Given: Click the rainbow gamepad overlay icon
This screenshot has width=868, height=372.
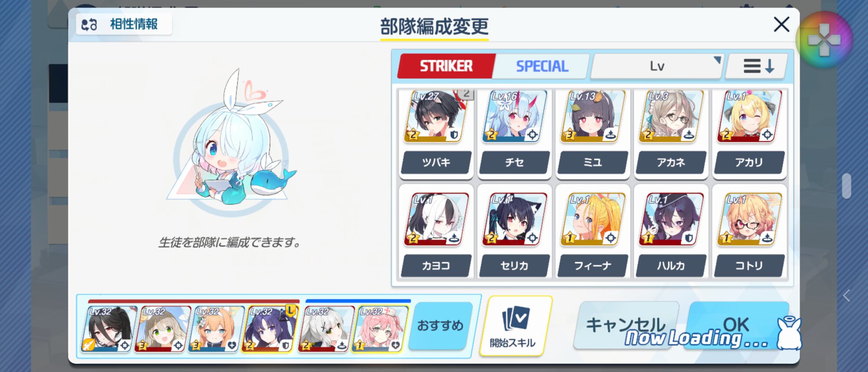Looking at the screenshot, I should pyautogui.click(x=824, y=40).
